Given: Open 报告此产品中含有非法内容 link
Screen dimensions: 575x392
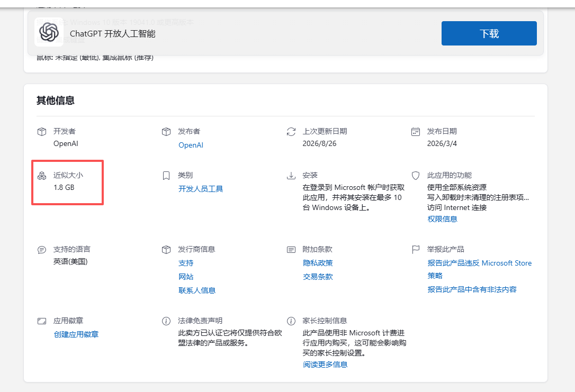Looking at the screenshot, I should [472, 289].
